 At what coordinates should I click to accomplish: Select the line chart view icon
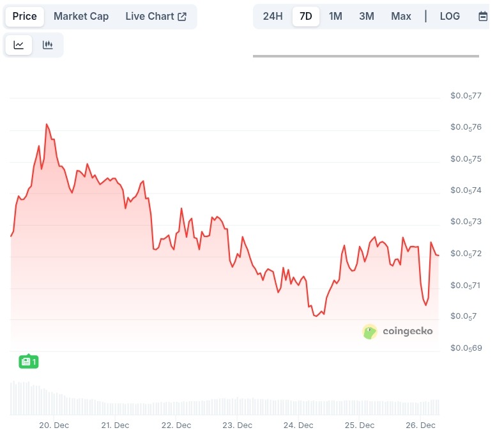pyautogui.click(x=19, y=45)
